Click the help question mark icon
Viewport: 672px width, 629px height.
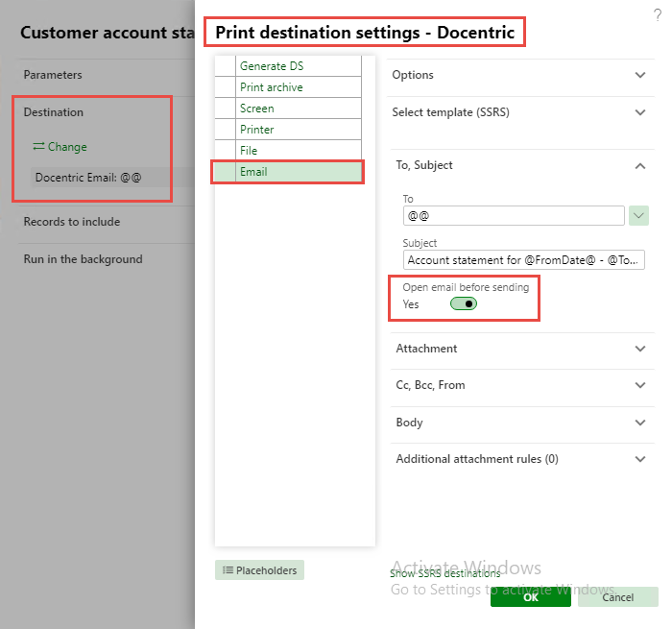click(x=657, y=16)
